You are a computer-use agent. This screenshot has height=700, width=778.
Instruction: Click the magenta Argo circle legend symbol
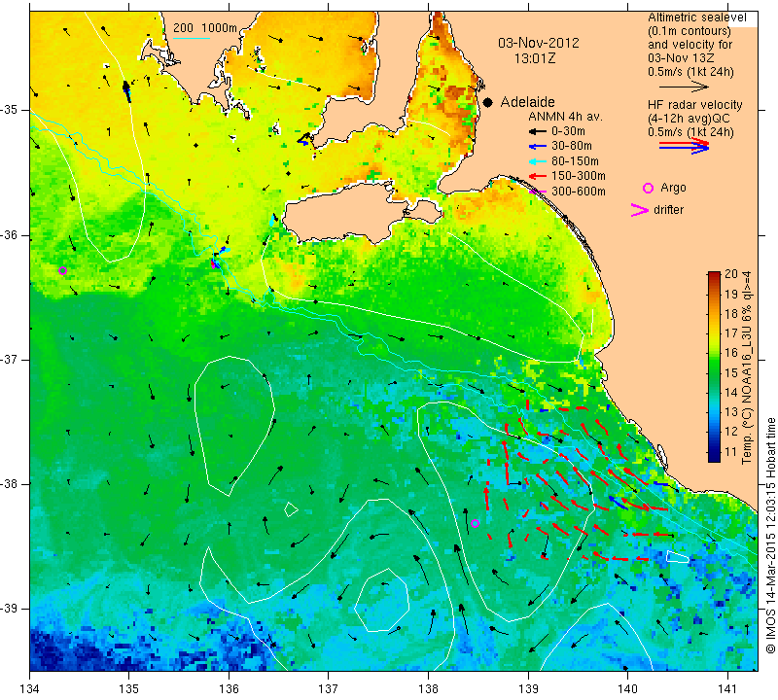click(648, 188)
